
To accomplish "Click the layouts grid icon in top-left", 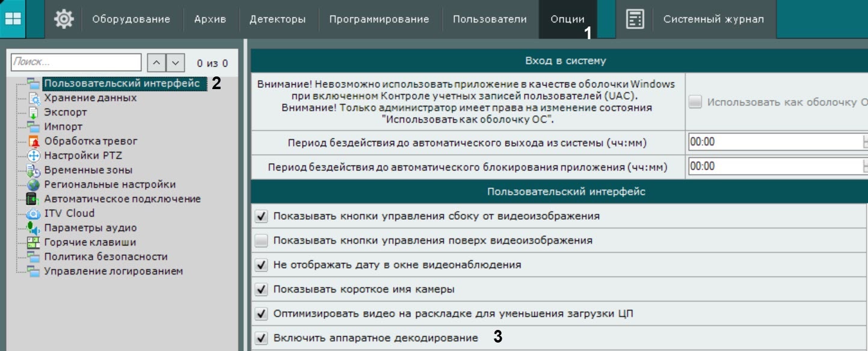I will tap(13, 19).
